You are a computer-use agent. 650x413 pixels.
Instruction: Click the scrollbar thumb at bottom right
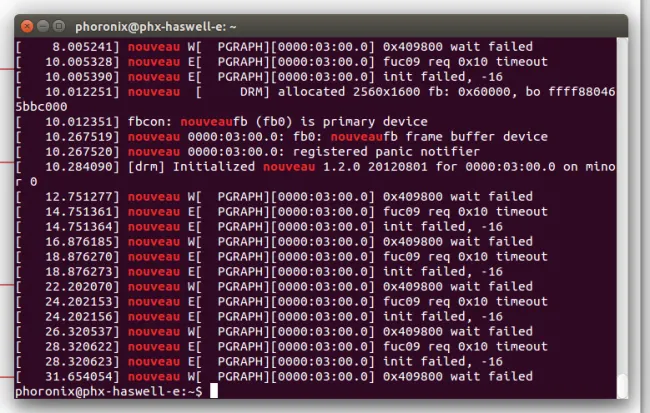coord(622,386)
